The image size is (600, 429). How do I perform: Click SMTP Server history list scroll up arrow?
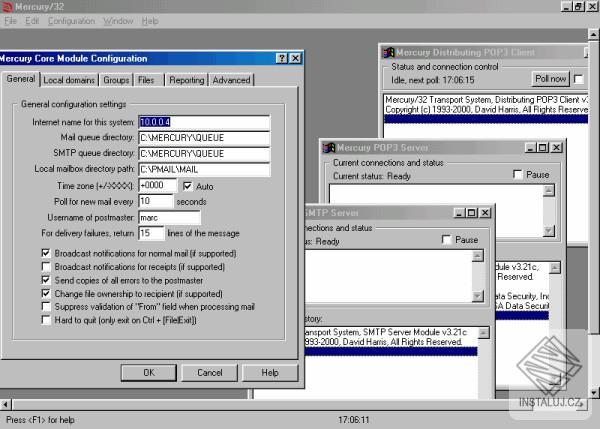pos(483,333)
